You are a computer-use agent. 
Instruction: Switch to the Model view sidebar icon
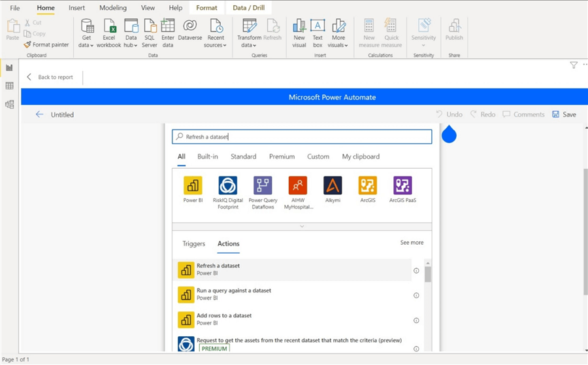(9, 104)
